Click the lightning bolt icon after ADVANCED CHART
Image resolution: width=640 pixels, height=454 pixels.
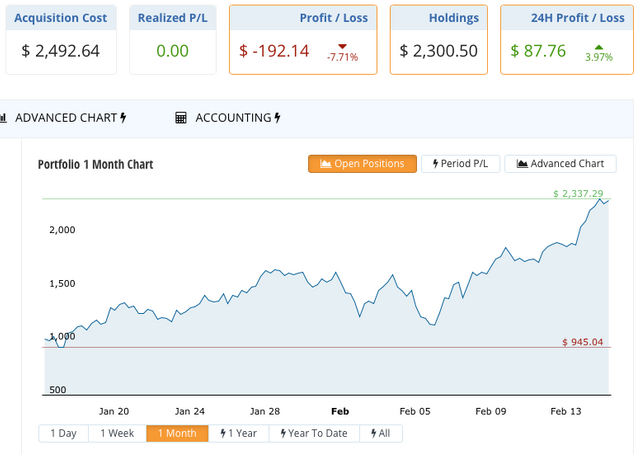123,118
